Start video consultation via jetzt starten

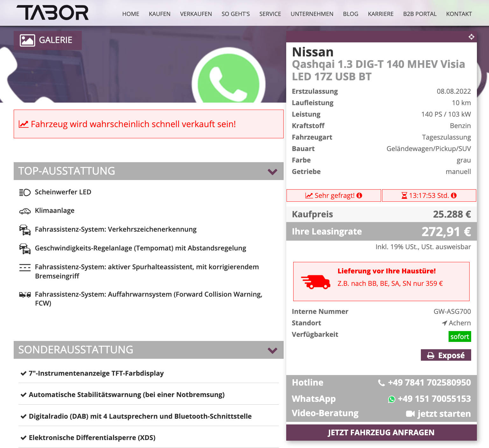click(x=444, y=414)
